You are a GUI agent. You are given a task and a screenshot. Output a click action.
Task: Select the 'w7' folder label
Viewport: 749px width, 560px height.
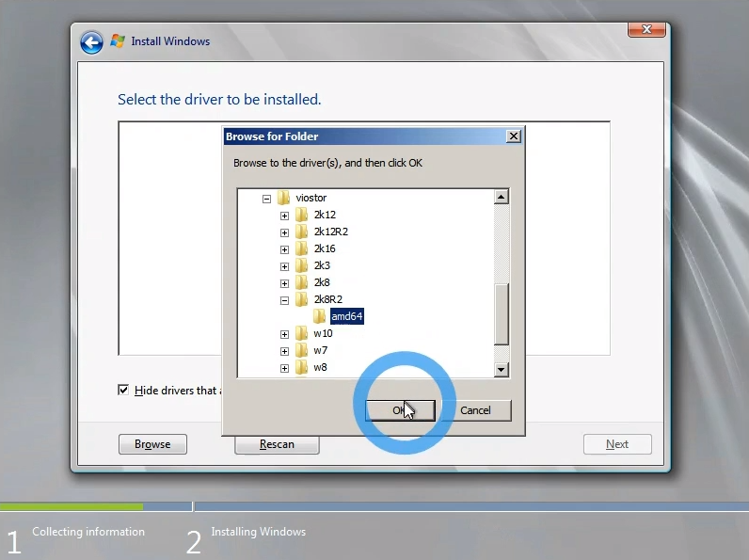321,351
